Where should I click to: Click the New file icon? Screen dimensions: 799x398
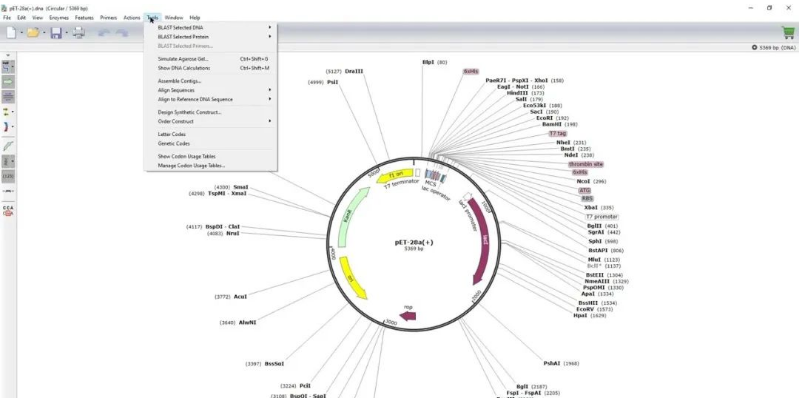[11, 33]
